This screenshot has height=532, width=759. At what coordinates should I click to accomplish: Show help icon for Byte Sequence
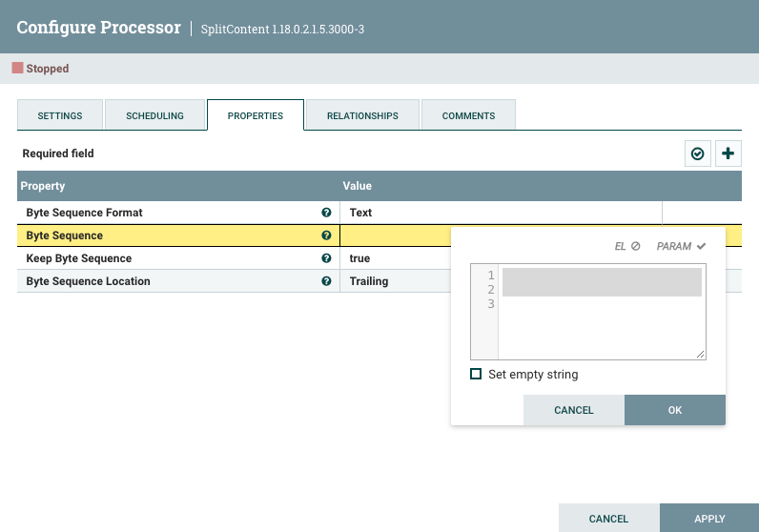point(327,235)
